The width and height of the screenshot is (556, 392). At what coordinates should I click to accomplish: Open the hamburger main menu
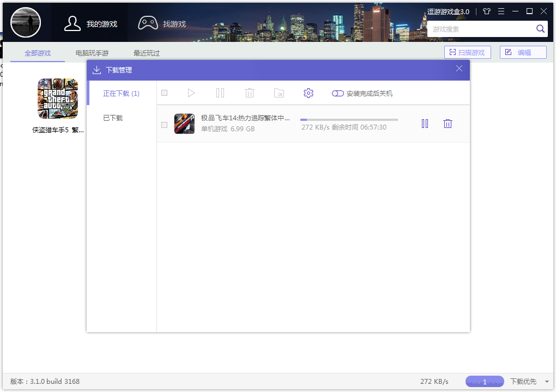[x=501, y=11]
